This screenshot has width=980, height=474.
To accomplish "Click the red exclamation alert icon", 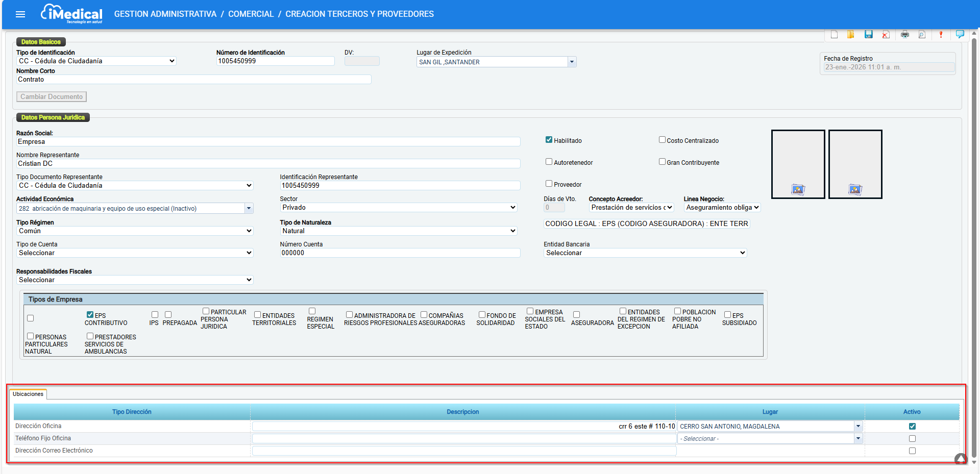I will click(x=941, y=35).
